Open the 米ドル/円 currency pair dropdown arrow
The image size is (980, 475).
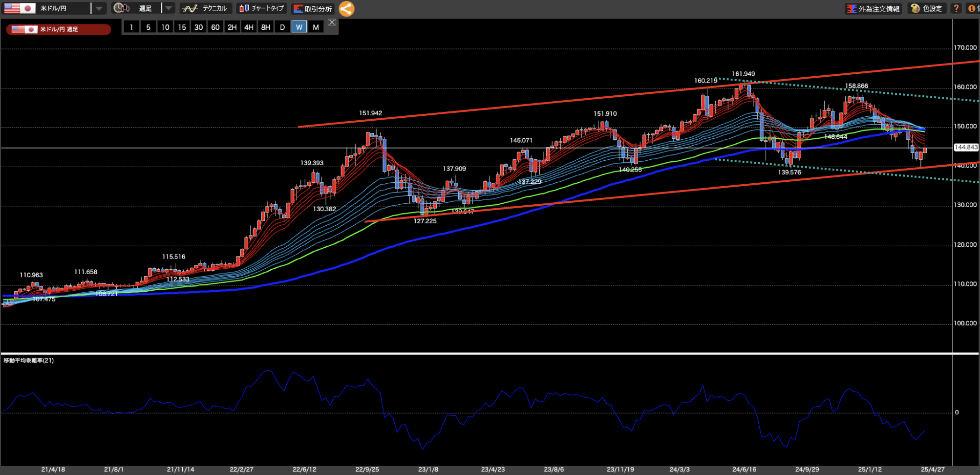click(x=99, y=8)
